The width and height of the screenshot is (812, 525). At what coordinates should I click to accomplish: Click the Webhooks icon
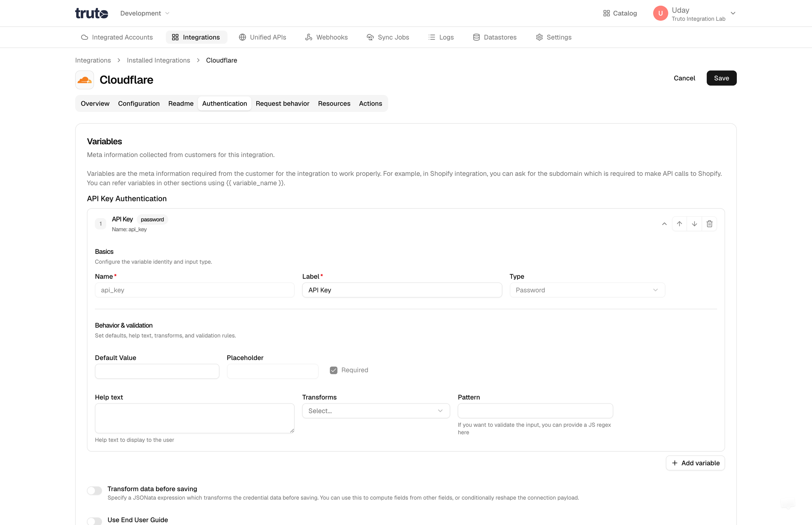click(309, 37)
